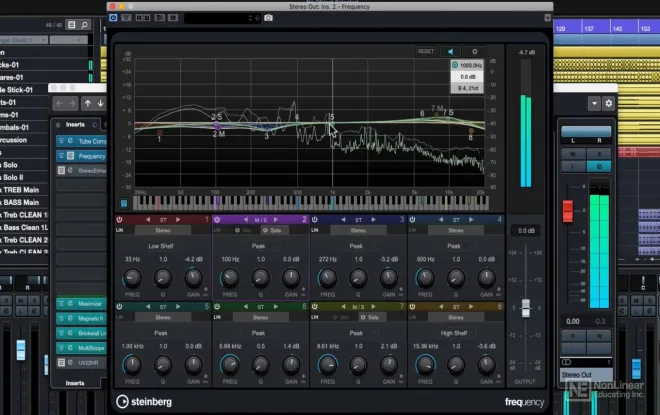Click the output gain value field 0.0 dB
This screenshot has height=415, width=660.
tap(526, 231)
